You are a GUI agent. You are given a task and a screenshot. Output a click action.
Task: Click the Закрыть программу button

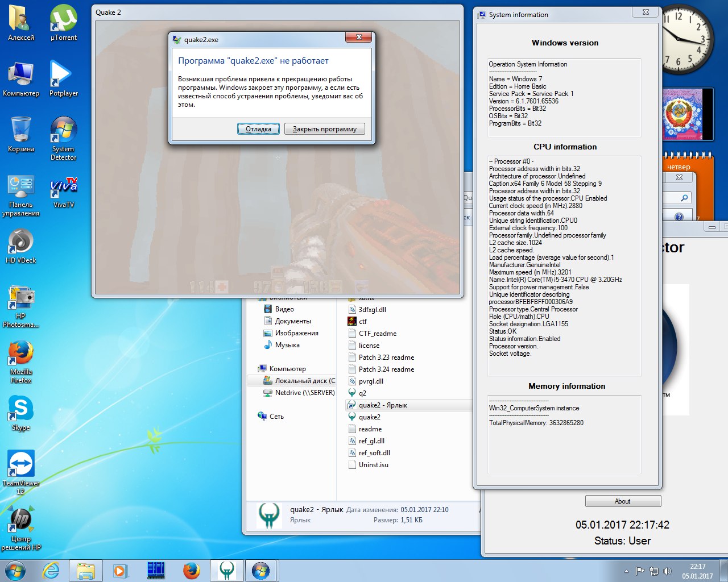(x=324, y=128)
